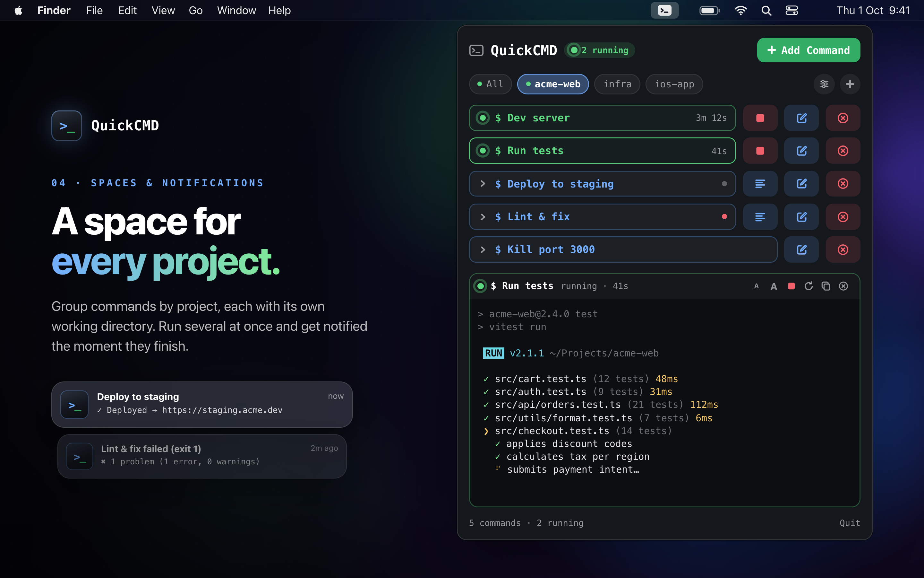The image size is (924, 578).
Task: Open the Help menu
Action: tap(279, 10)
